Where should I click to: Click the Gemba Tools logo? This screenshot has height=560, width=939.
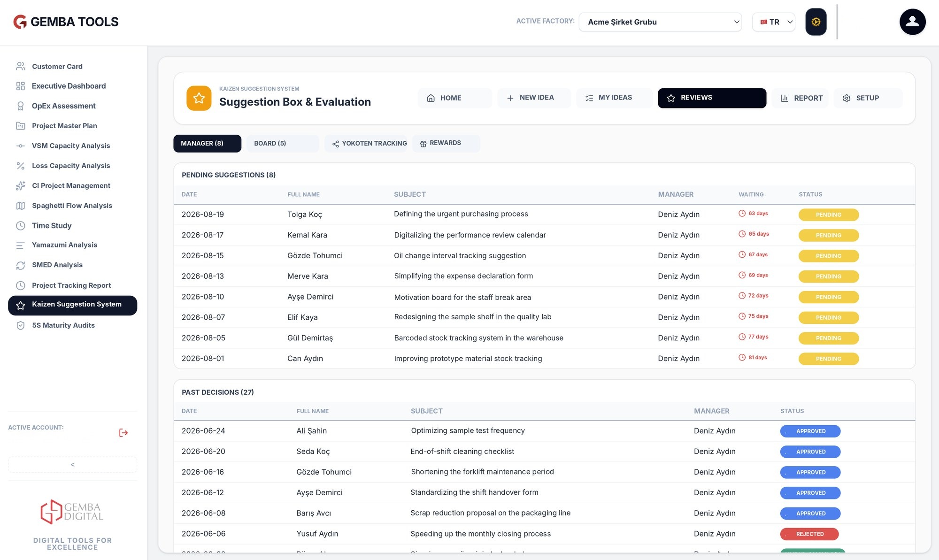[66, 22]
